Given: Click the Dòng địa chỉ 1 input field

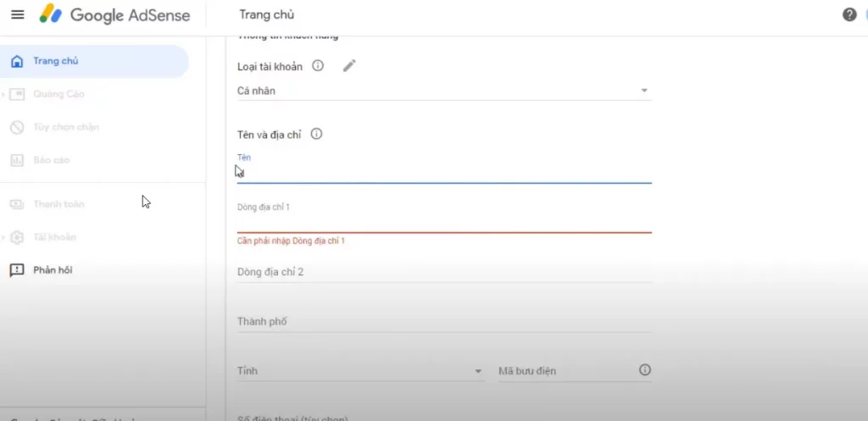Looking at the screenshot, I should pyautogui.click(x=443, y=220).
